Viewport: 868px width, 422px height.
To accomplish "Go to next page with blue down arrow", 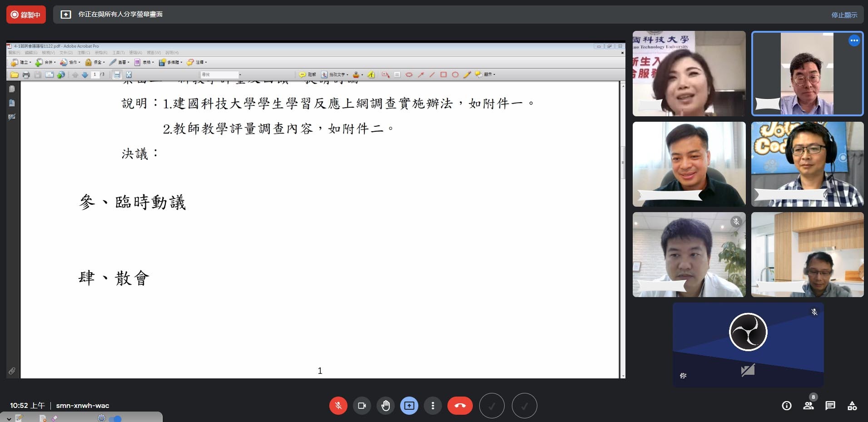I will tap(85, 74).
